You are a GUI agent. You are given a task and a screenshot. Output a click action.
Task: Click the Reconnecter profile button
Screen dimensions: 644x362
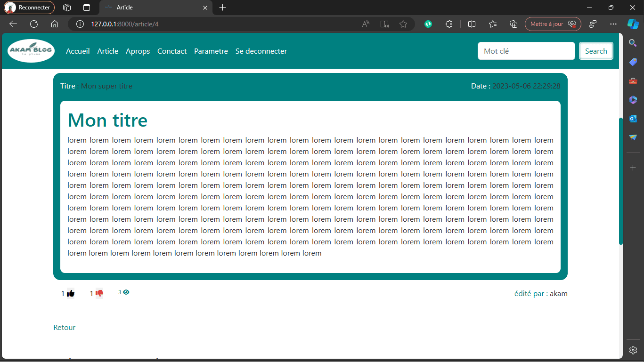coord(29,8)
